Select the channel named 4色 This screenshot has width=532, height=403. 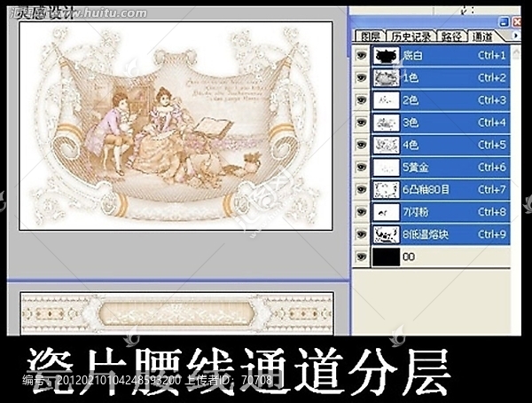click(411, 145)
